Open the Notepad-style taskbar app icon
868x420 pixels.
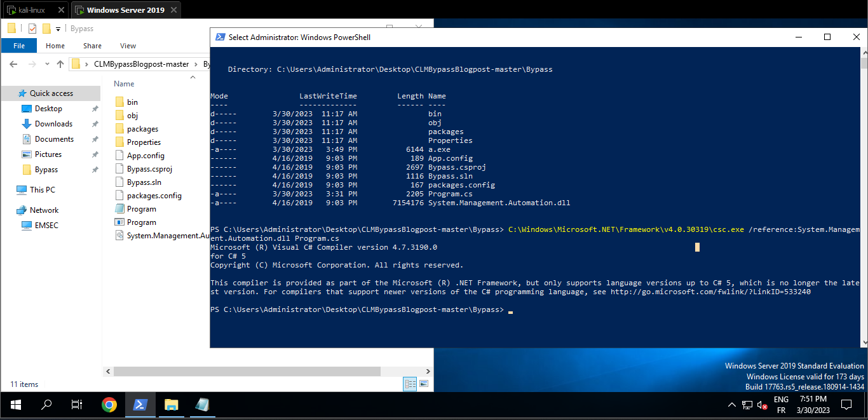pyautogui.click(x=202, y=405)
